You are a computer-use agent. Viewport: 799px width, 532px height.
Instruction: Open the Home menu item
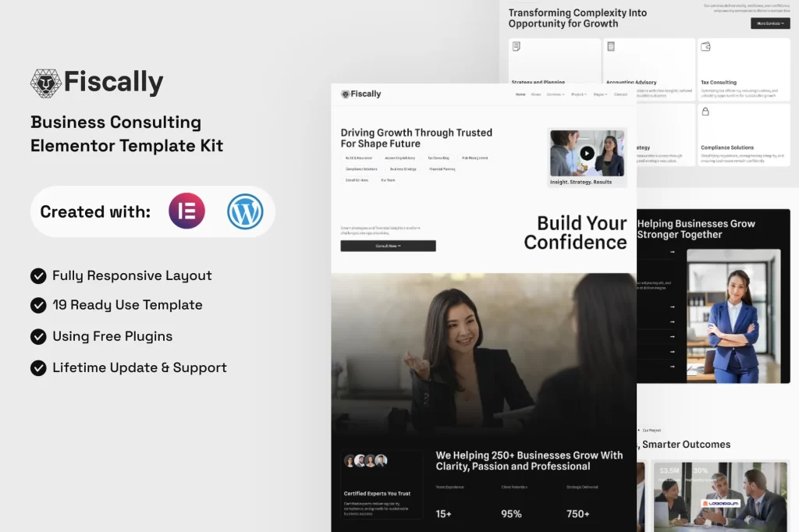coord(520,94)
